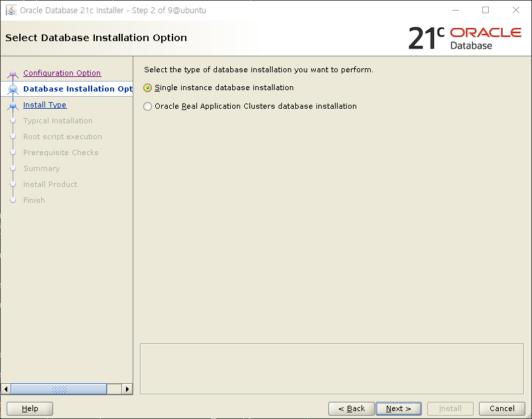The height and width of the screenshot is (419, 532).
Task: Click the Oracle 21c Database logo
Action: click(465, 38)
